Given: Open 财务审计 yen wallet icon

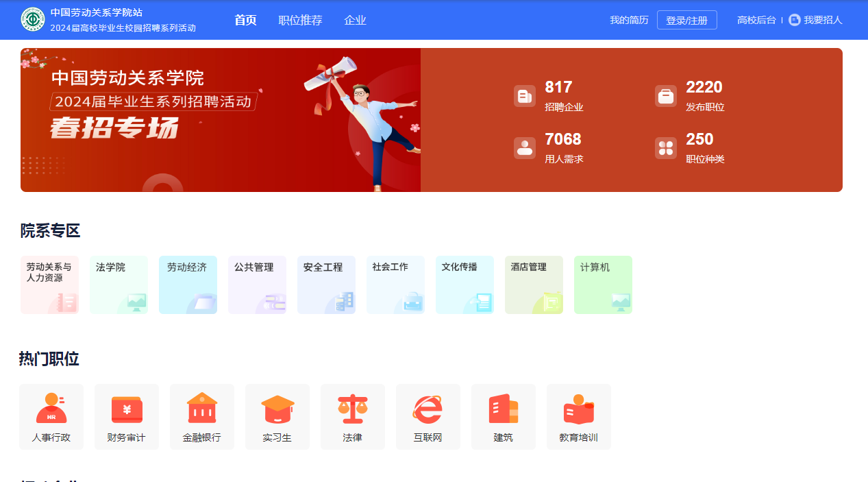Looking at the screenshot, I should pyautogui.click(x=127, y=410).
